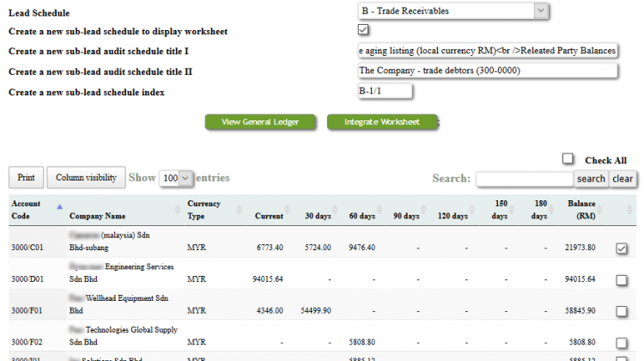This screenshot has width=644, height=361.
Task: Sort by 60 days column arrows
Action: point(379,209)
